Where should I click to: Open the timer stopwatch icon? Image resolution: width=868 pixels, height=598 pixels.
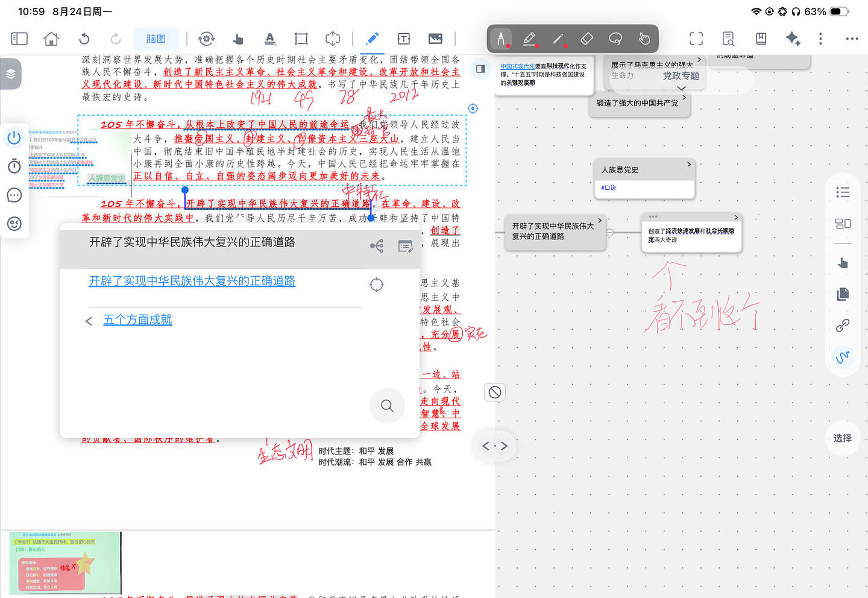coord(14,166)
